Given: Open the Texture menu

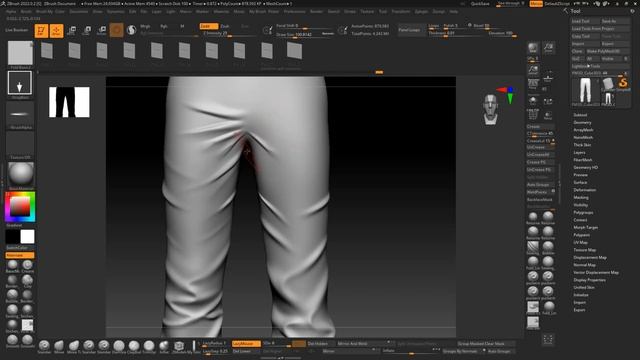Looking at the screenshot, I should tap(367, 11).
